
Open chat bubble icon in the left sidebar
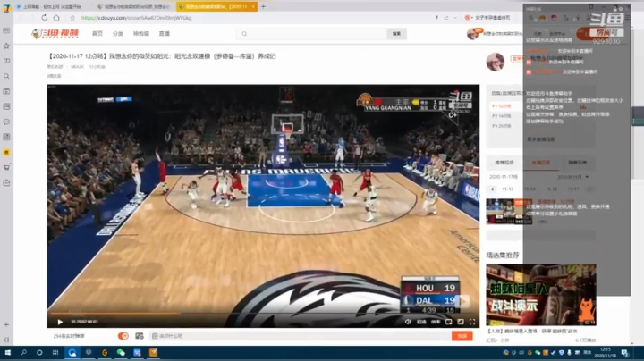click(6, 122)
